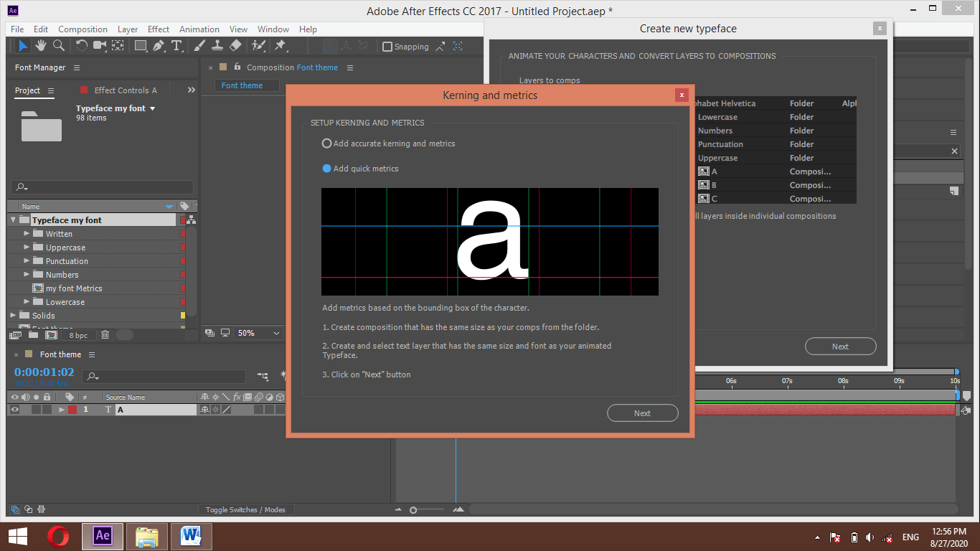Select the Eraser tool

click(x=235, y=46)
